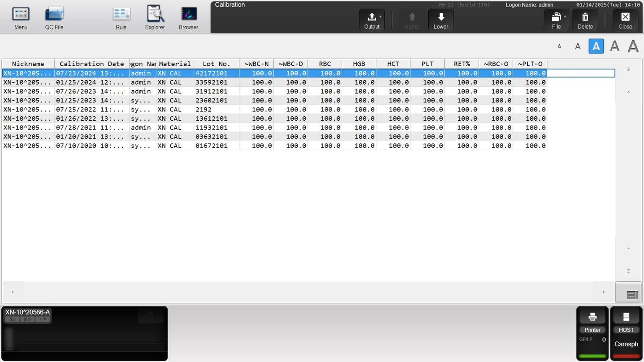The width and height of the screenshot is (644, 362).
Task: Click the HCT column header
Action: [393, 64]
